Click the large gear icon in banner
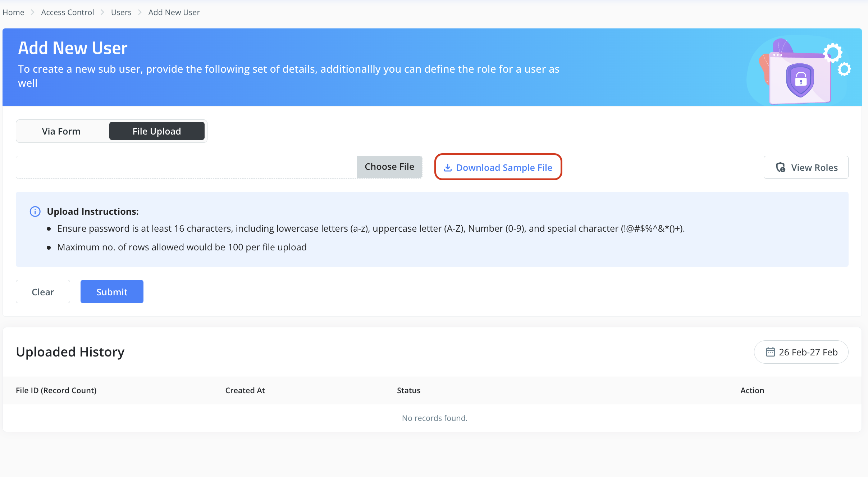 (833, 53)
